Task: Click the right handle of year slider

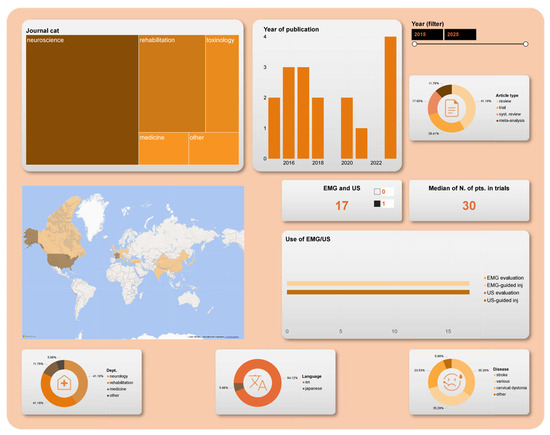Action: click(x=525, y=44)
